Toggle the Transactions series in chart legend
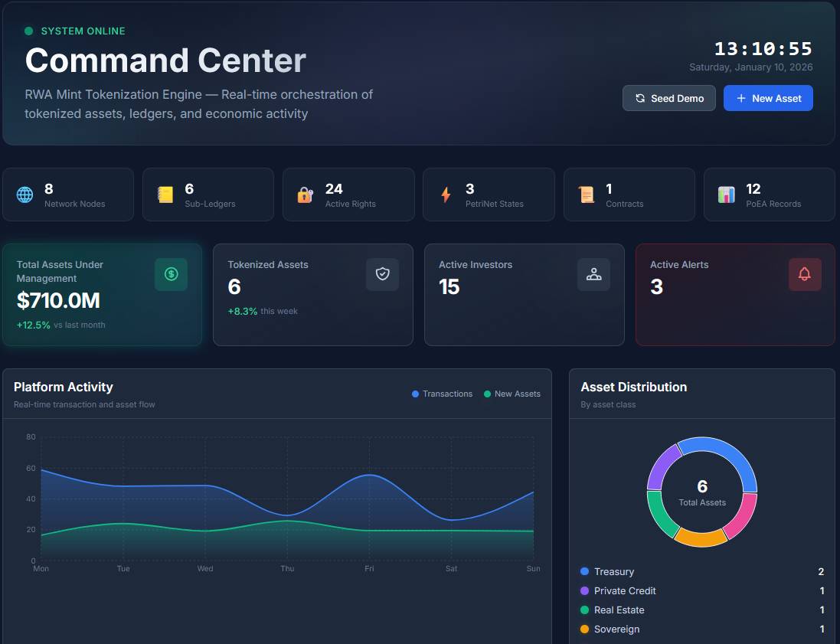Screen dimensions: 840x644 (x=443, y=394)
